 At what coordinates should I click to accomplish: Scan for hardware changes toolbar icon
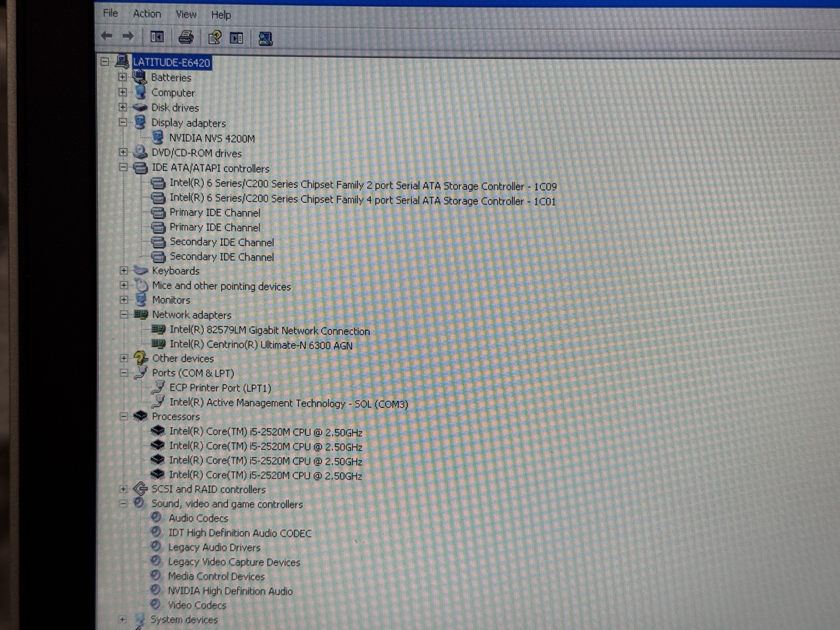(265, 38)
